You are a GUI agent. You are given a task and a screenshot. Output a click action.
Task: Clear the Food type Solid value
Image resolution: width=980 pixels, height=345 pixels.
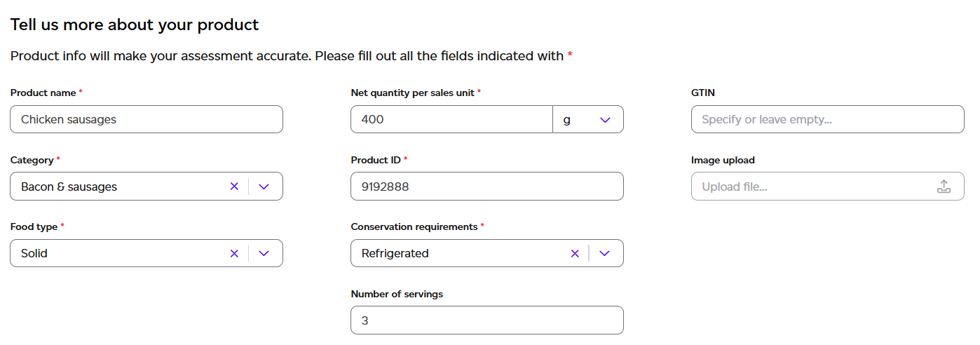(x=234, y=254)
